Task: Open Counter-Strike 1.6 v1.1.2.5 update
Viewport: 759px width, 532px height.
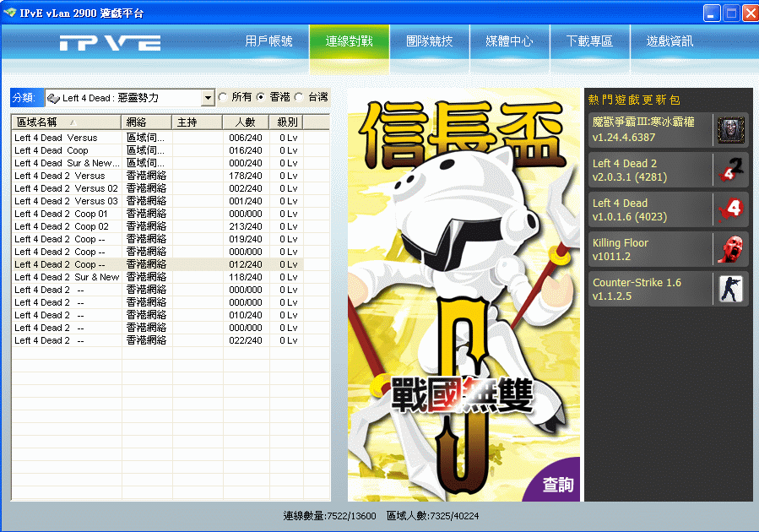Action: coord(668,289)
